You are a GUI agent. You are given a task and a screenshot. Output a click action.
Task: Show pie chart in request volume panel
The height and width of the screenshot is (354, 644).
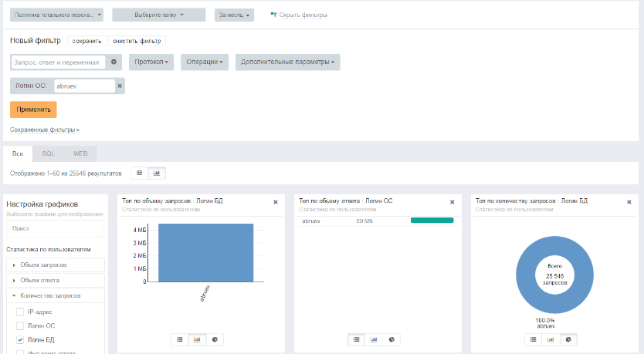click(x=215, y=339)
